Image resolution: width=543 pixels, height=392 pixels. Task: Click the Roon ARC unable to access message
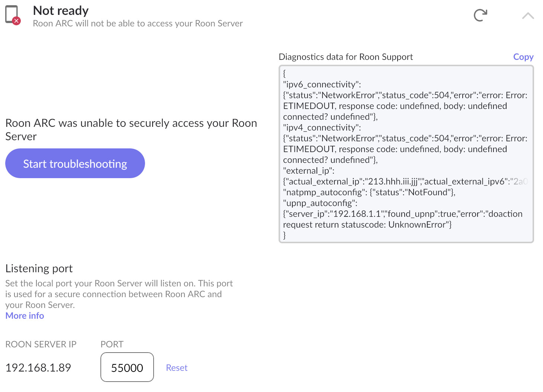tap(131, 129)
